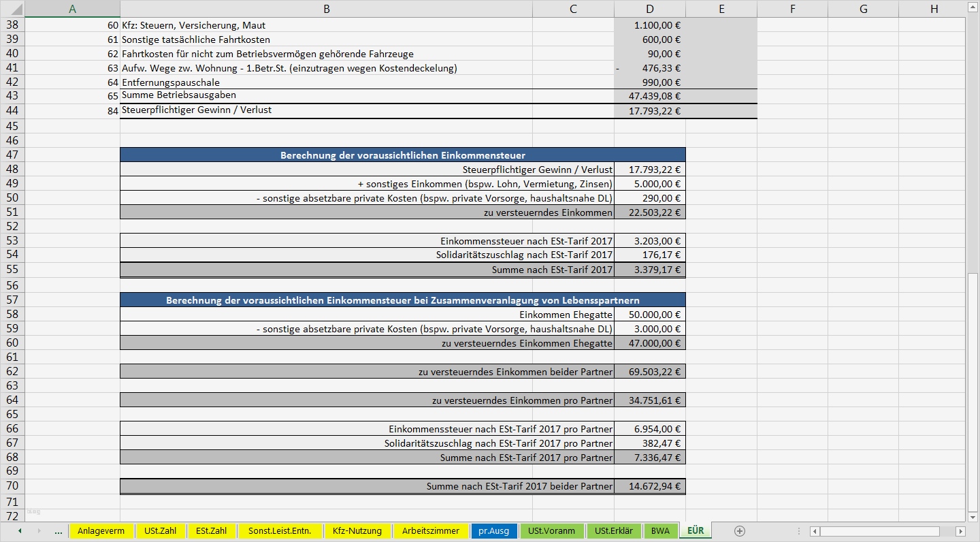Open the USt.Voranm sheet

(552, 531)
